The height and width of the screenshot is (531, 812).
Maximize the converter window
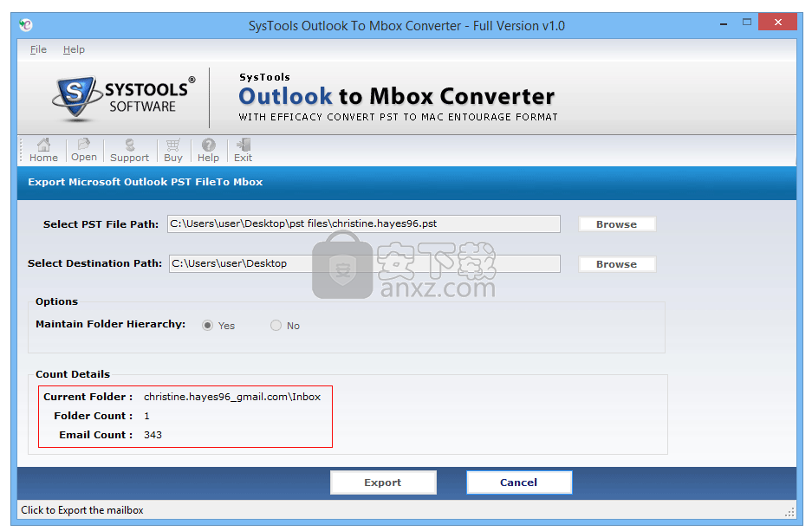click(747, 23)
